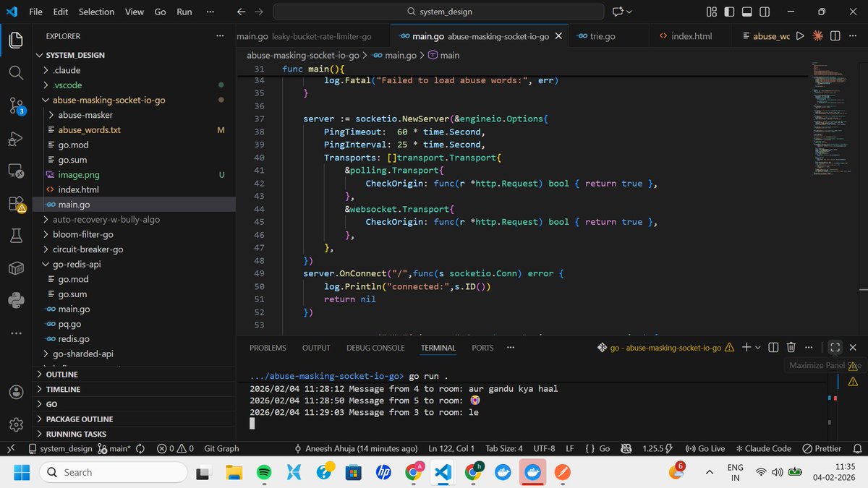Click Customize Layout icon in title bar
868x488 pixels.
(x=712, y=12)
